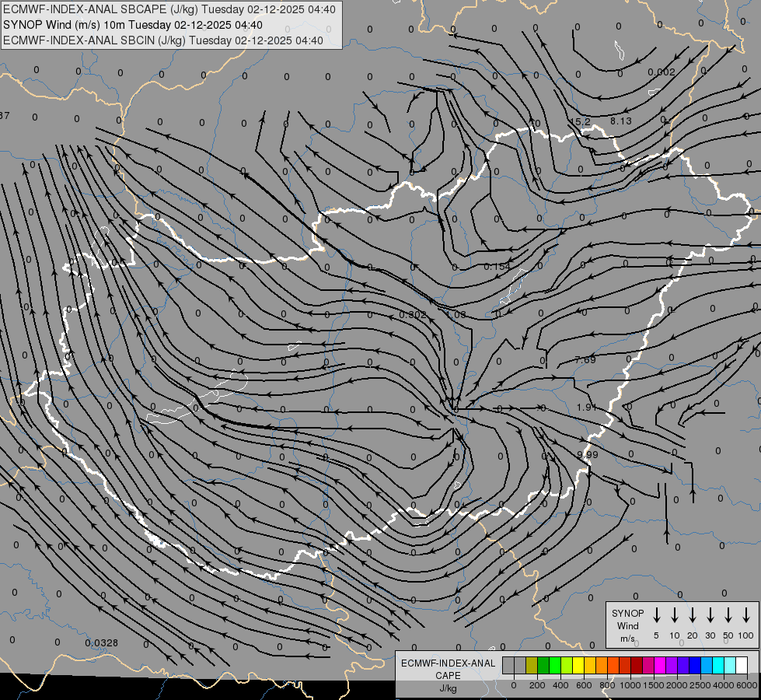The width and height of the screenshot is (761, 700).
Task: Click the 1500 tick label on CAPE scale
Action: point(654,685)
